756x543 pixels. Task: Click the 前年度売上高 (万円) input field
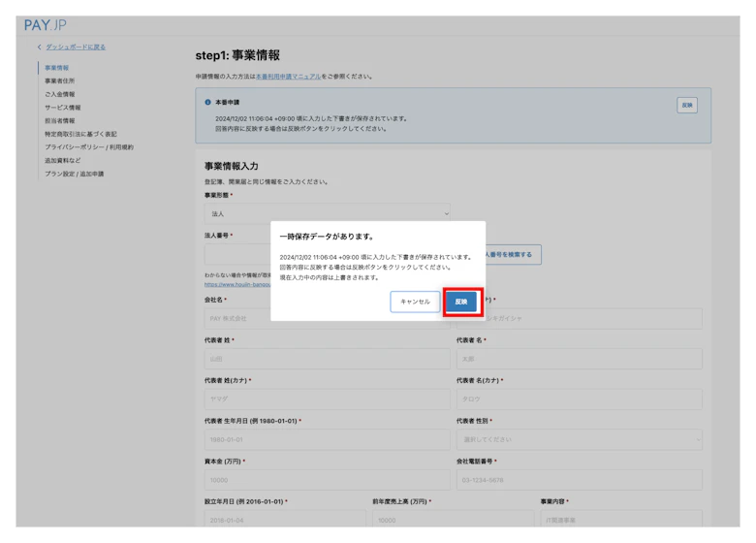pyautogui.click(x=453, y=519)
